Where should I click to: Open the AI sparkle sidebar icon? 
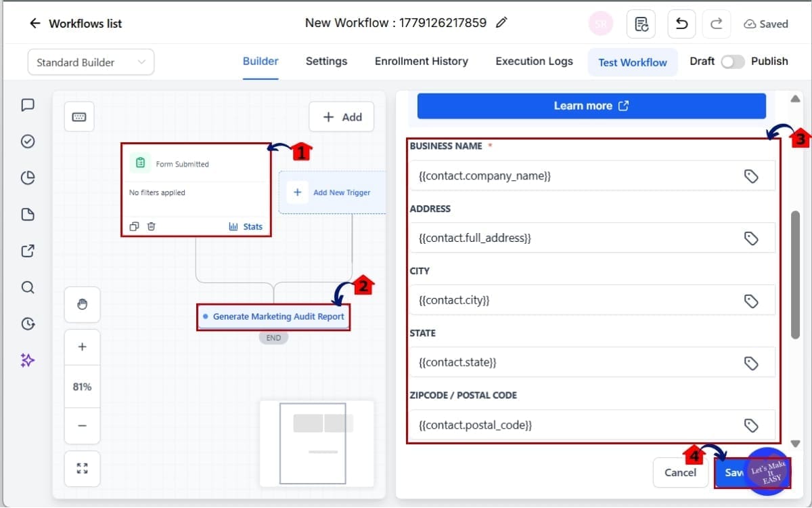[28, 360]
